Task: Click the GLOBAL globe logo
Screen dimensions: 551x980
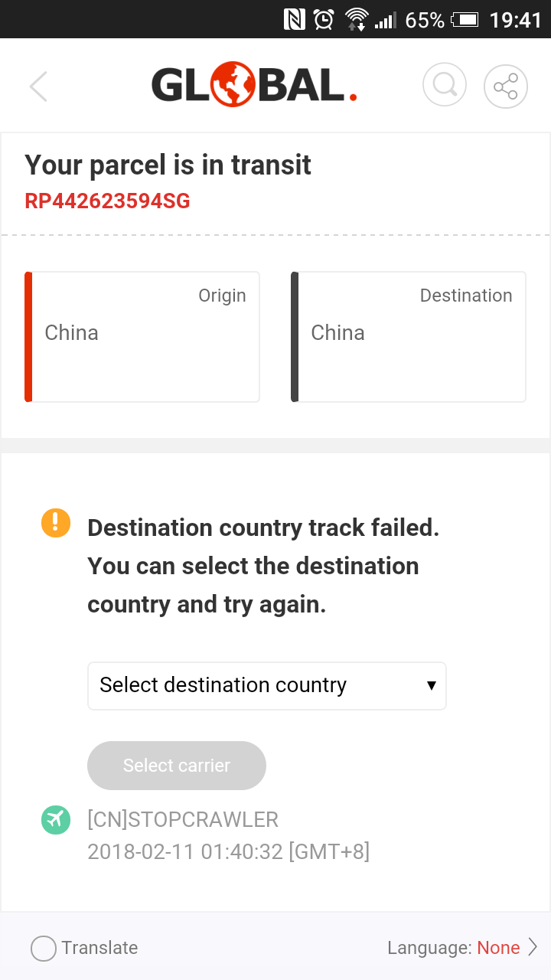Action: click(254, 85)
